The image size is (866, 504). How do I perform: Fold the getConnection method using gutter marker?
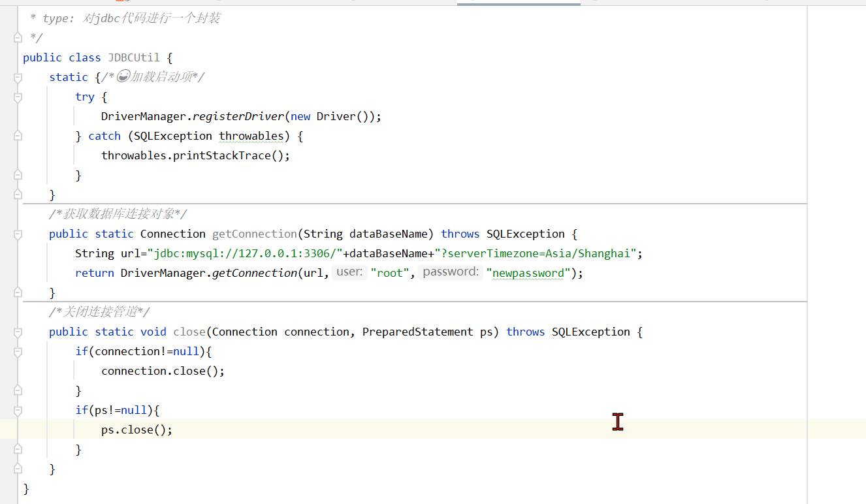(x=18, y=234)
